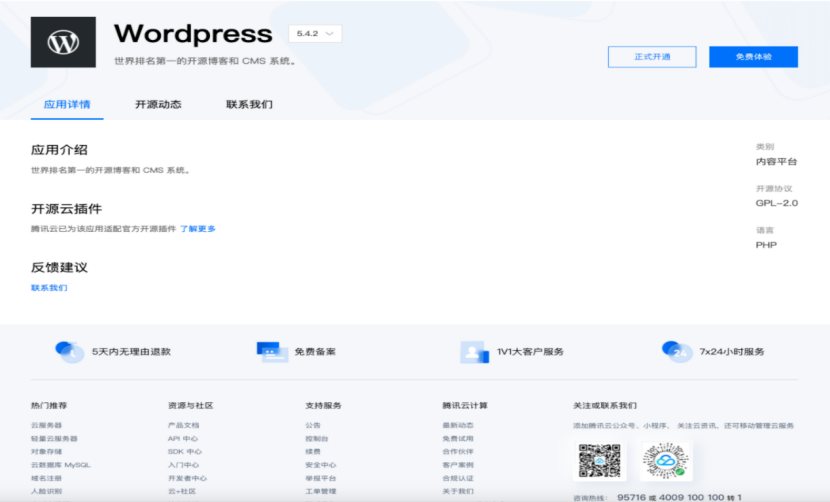This screenshot has height=502, width=830.
Task: Open the 举报平台 link
Action: [x=321, y=478]
